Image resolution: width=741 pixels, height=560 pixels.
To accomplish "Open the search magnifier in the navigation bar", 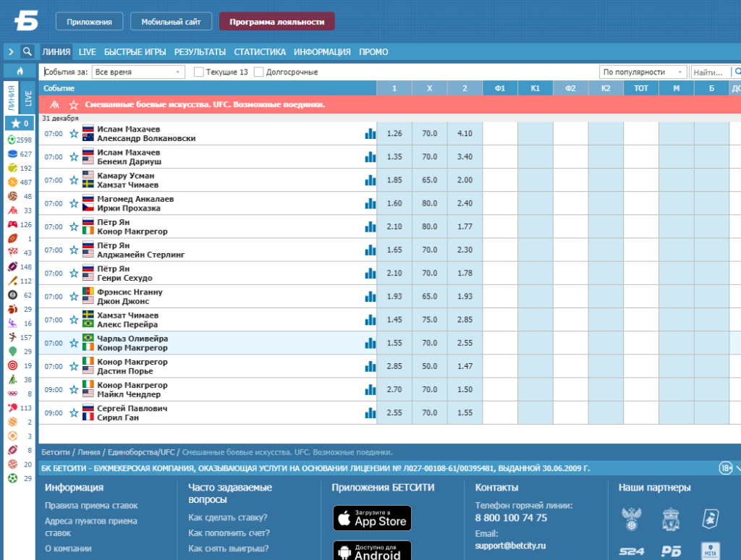I will tap(27, 51).
